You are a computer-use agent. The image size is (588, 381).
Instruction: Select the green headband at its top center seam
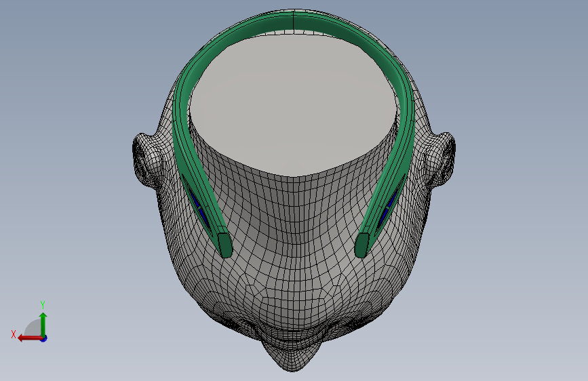(x=293, y=20)
